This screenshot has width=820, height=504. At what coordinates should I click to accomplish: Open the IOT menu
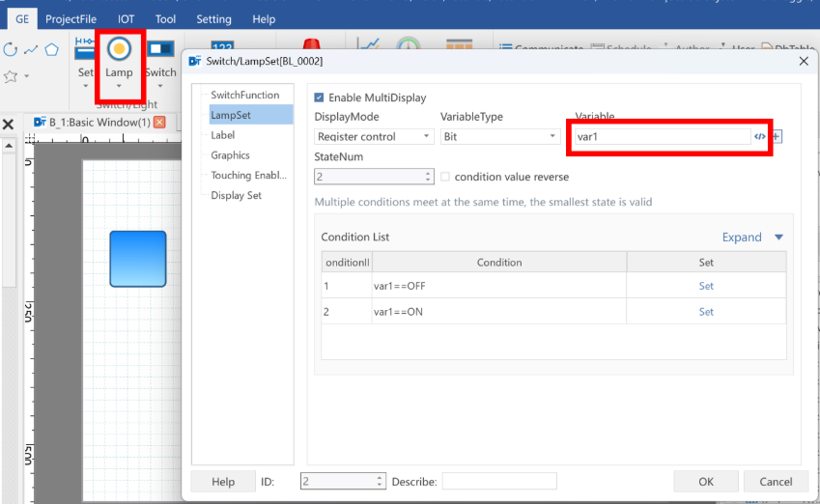click(x=126, y=19)
